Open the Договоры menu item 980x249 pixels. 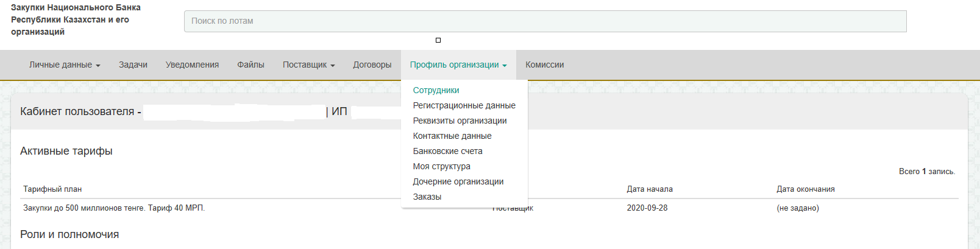372,65
